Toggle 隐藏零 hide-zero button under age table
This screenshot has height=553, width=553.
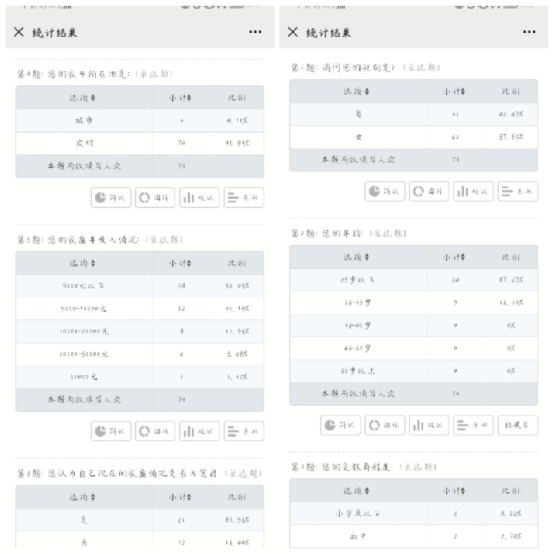coord(518,425)
